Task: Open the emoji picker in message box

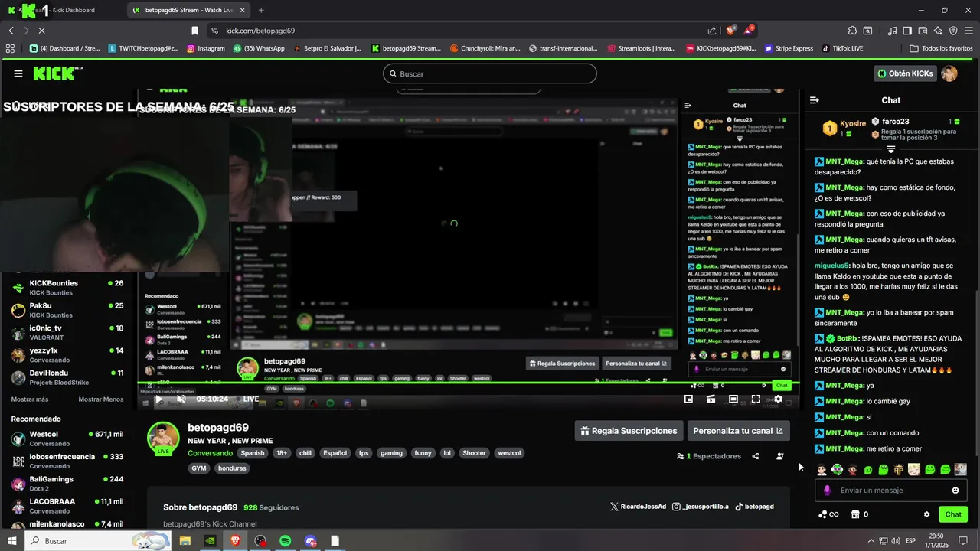Action: pos(955,491)
